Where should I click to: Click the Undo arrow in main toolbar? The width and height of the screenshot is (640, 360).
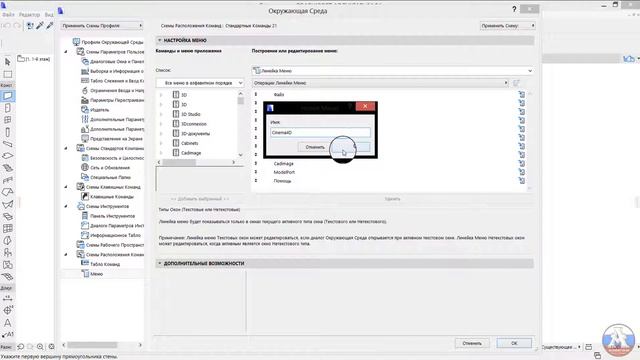pyautogui.click(x=7, y=26)
